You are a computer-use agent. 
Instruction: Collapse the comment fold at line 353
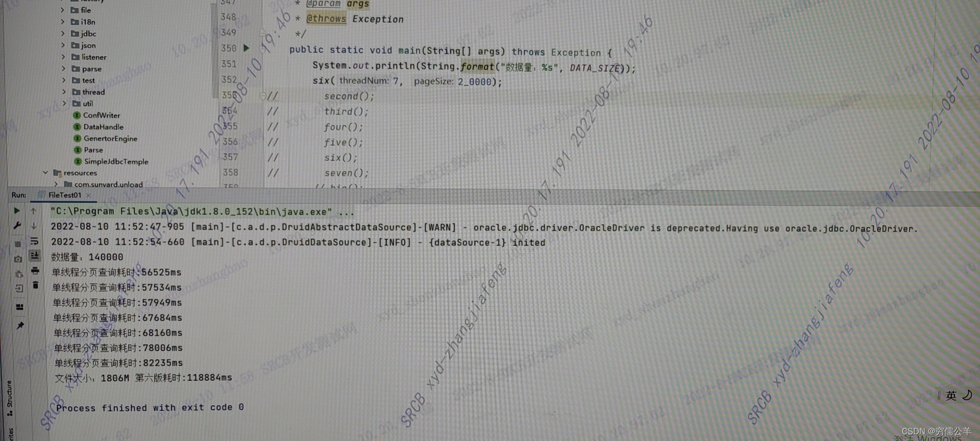tap(262, 95)
